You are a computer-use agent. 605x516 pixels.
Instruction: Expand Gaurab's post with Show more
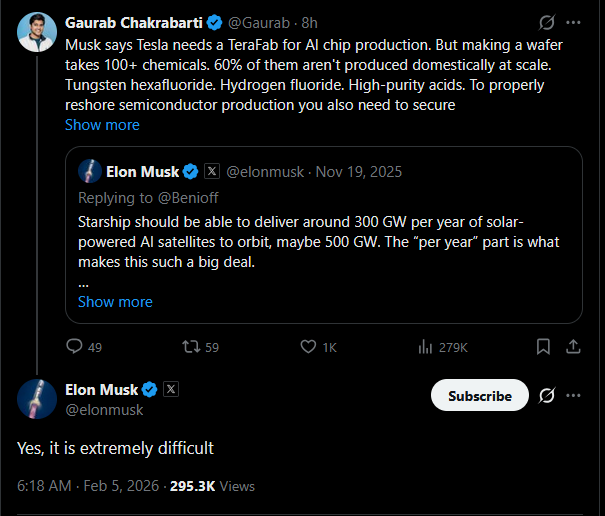pos(102,125)
